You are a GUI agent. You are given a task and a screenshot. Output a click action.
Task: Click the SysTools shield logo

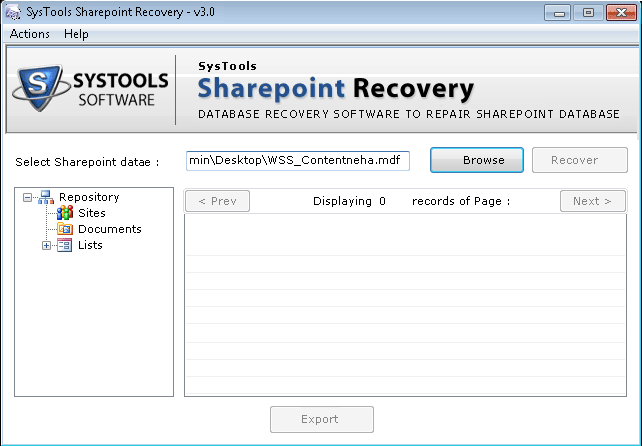point(40,87)
